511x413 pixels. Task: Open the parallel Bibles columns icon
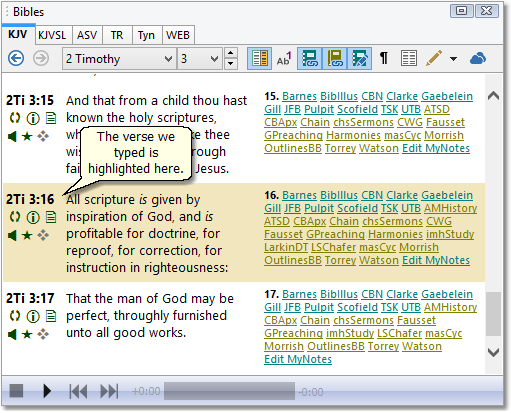point(409,59)
